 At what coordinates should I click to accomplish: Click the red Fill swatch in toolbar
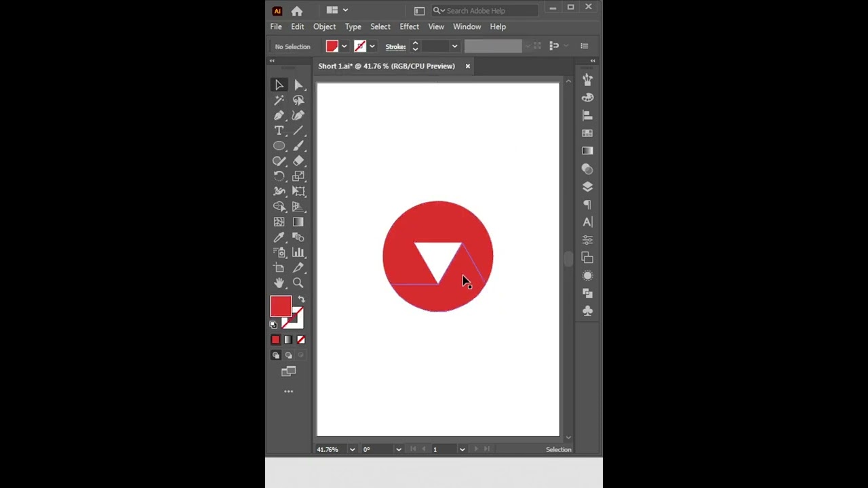tap(280, 306)
